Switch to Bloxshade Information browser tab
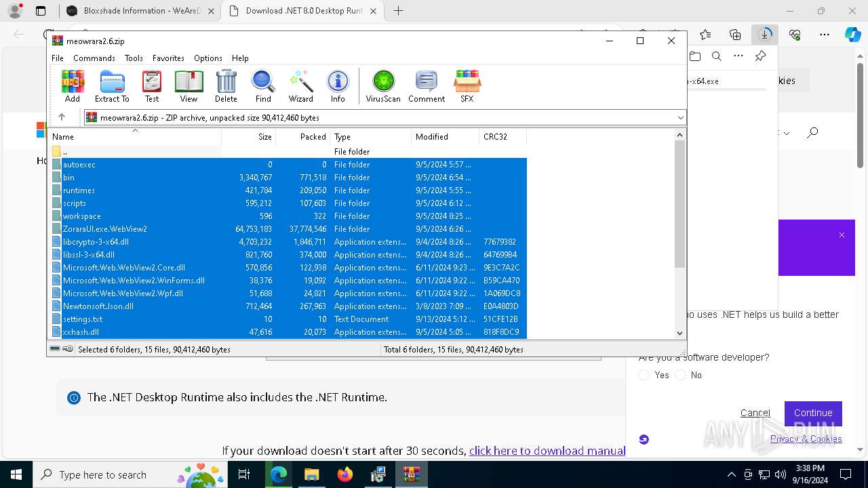 point(140,11)
